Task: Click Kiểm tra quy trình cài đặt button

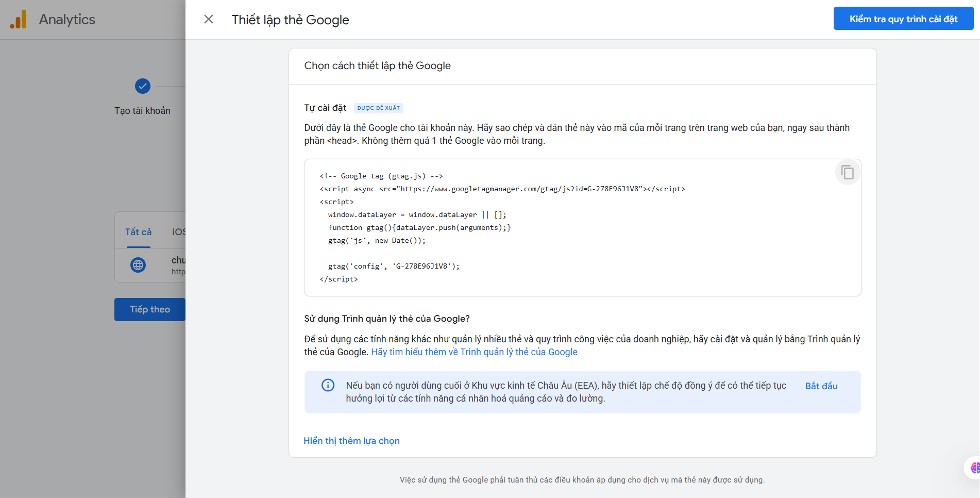Action: point(903,19)
